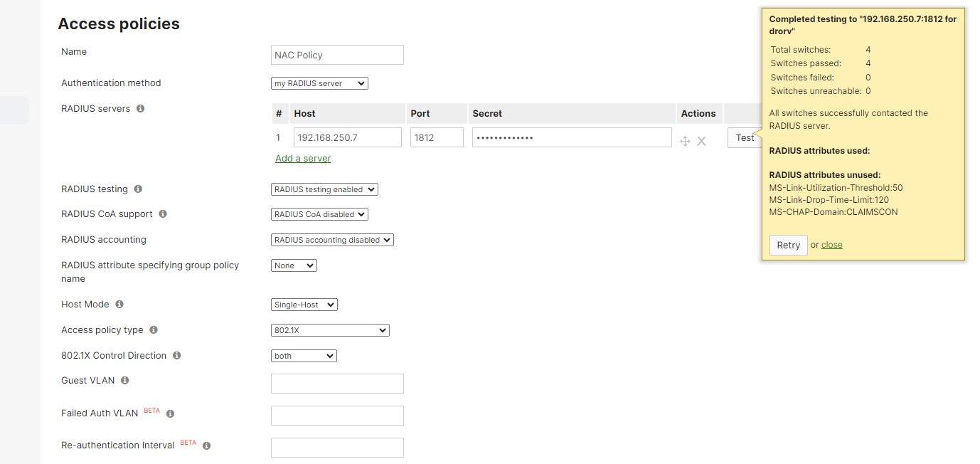The height and width of the screenshot is (464, 980).
Task: Open the Authentication method dropdown
Action: (x=319, y=83)
